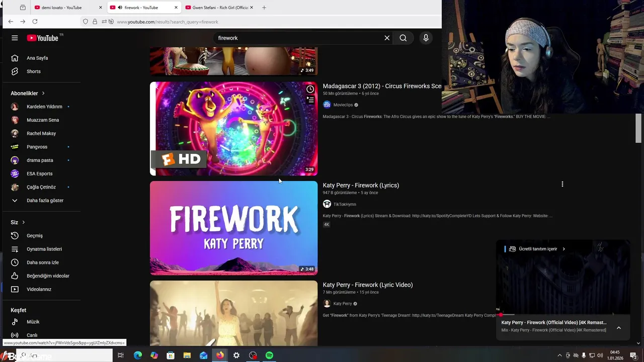Play the FIREWORK Katy Perry lyrics thumbnail
644x362 pixels.
click(x=233, y=228)
